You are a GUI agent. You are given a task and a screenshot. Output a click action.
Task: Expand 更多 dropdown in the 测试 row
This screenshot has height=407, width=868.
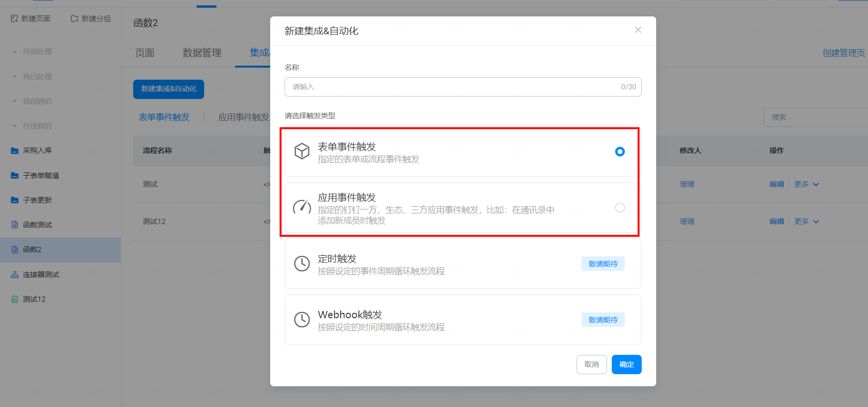coord(807,184)
